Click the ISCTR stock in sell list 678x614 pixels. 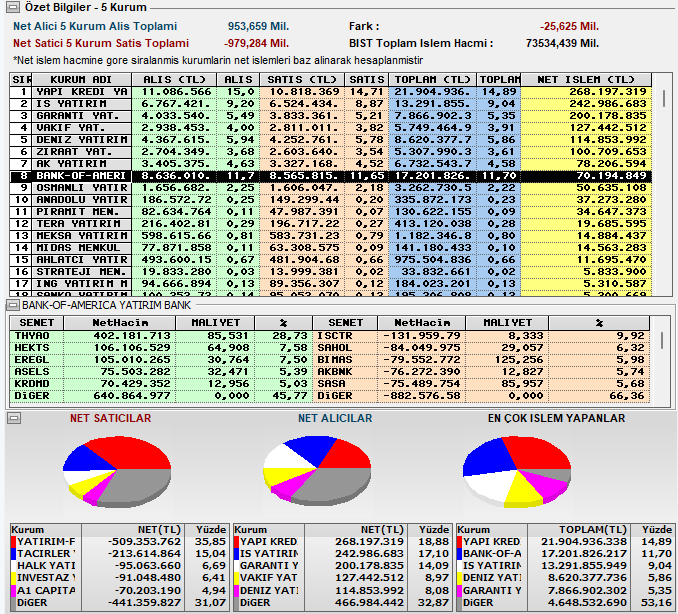481,336
